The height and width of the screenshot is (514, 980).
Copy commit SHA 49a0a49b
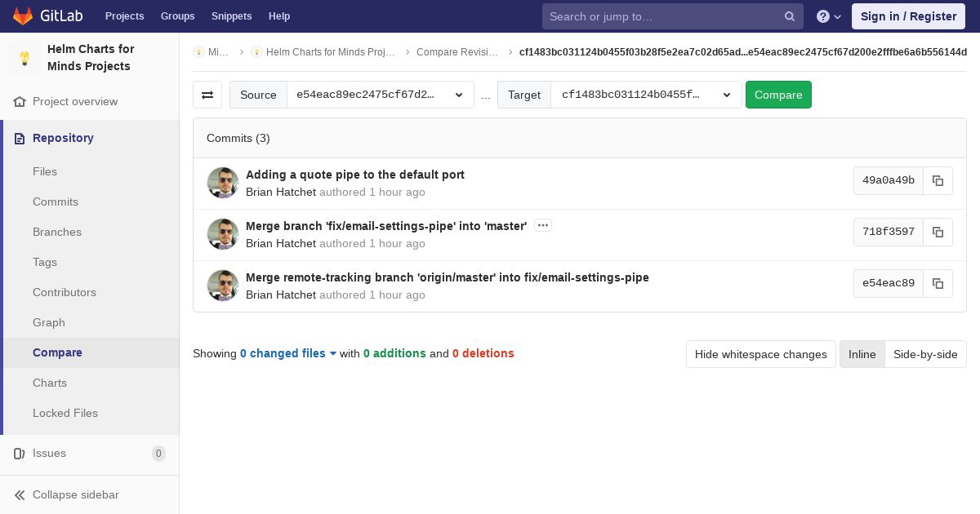tap(938, 180)
